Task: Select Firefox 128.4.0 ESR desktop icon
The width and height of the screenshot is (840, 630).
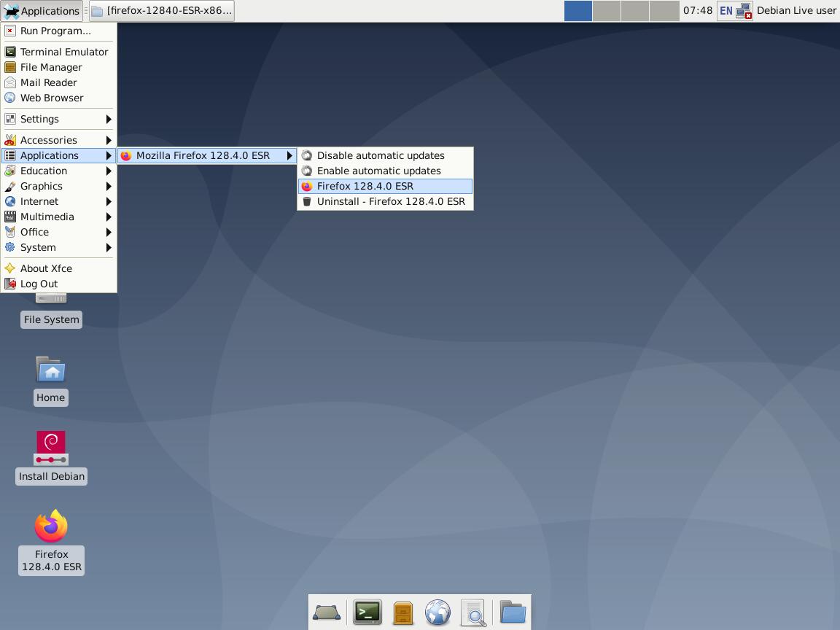Action: (x=52, y=542)
